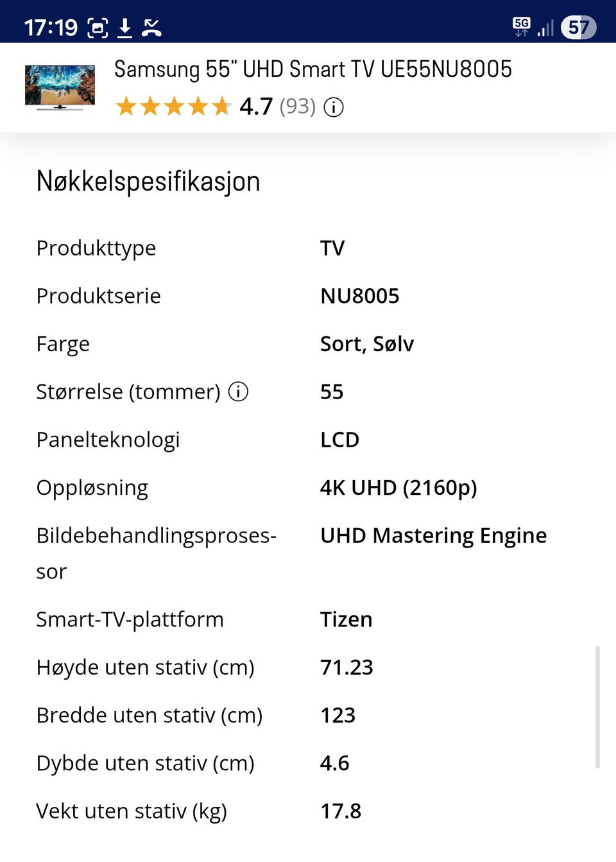Tap the 4K UHD (2160p) resolution value
616x862 pixels.
pyautogui.click(x=398, y=488)
